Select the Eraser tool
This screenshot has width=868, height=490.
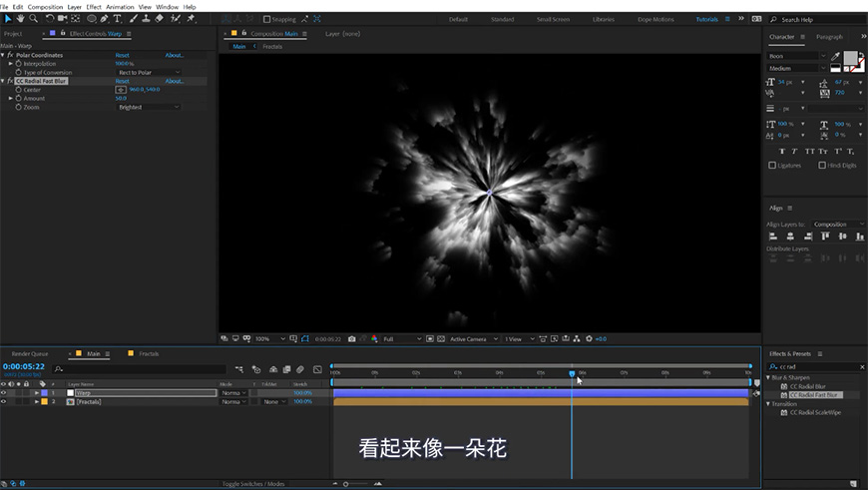pos(160,18)
